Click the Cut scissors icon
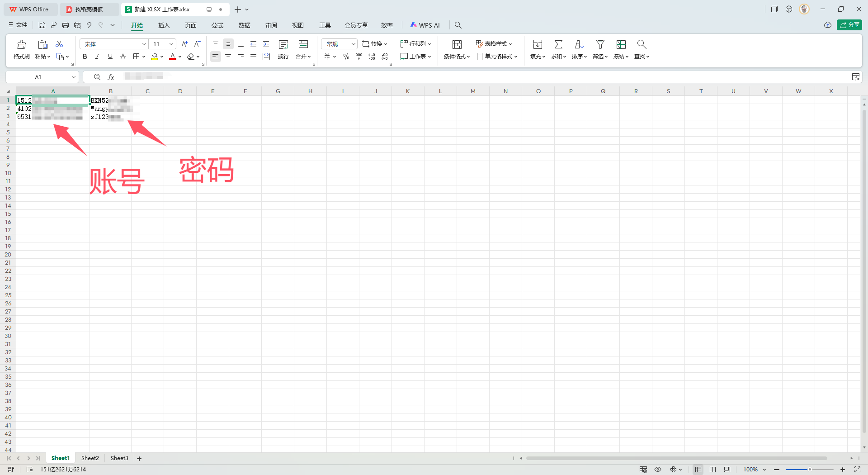 (59, 44)
